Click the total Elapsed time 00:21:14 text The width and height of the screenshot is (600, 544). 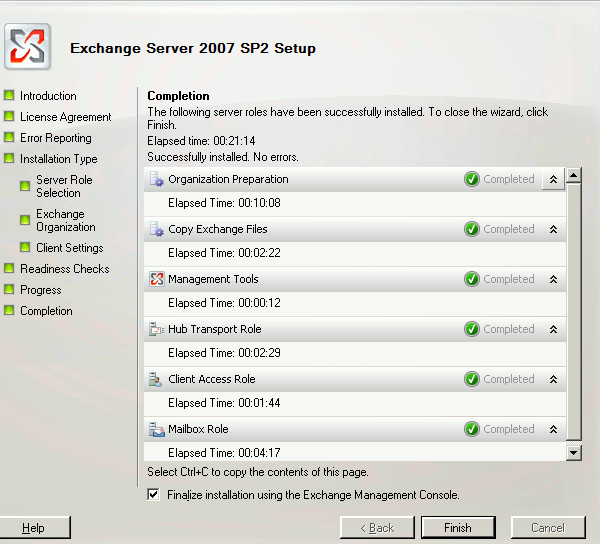pyautogui.click(x=201, y=141)
